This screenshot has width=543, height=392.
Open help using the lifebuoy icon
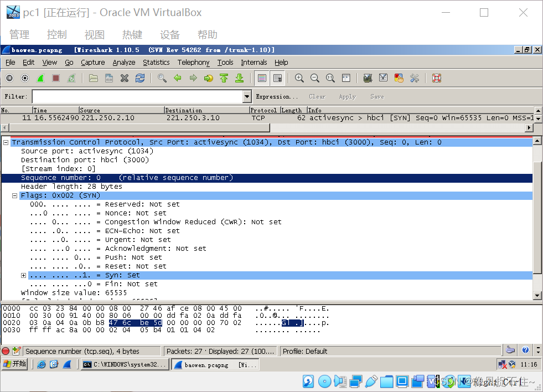point(437,78)
